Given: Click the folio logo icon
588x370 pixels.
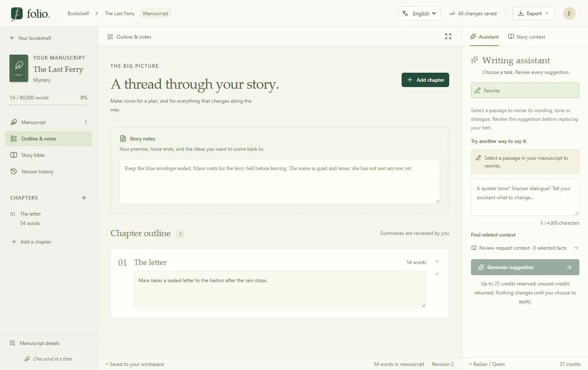Looking at the screenshot, I should [17, 14].
